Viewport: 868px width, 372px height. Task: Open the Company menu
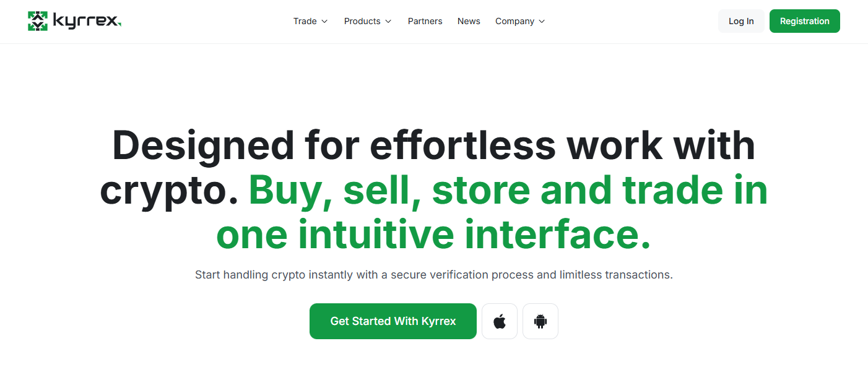tap(514, 21)
